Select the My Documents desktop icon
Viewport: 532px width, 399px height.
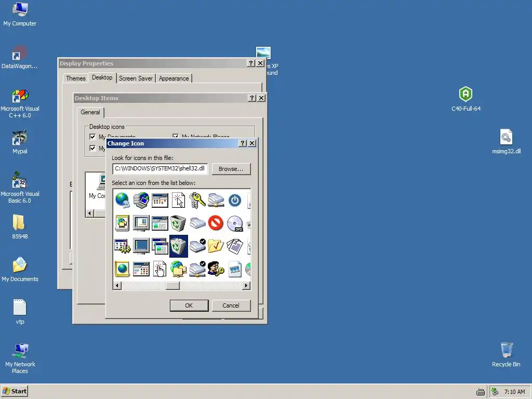pyautogui.click(x=20, y=270)
